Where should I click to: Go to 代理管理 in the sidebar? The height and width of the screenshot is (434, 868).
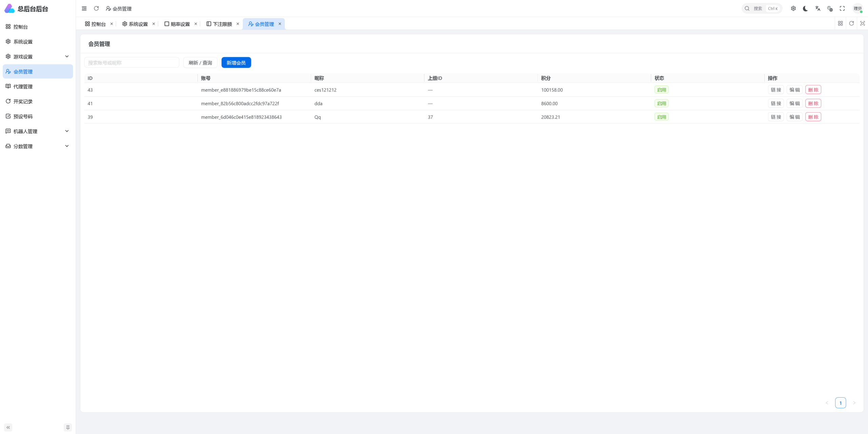(x=38, y=87)
